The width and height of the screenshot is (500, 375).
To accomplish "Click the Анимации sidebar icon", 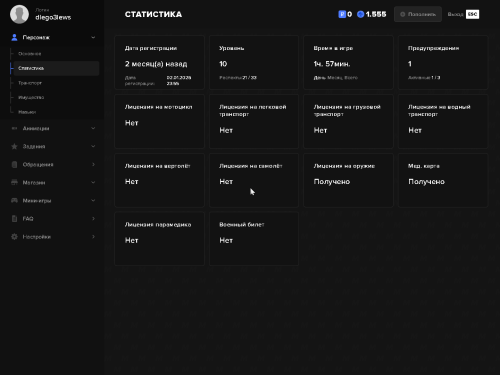I will point(14,128).
